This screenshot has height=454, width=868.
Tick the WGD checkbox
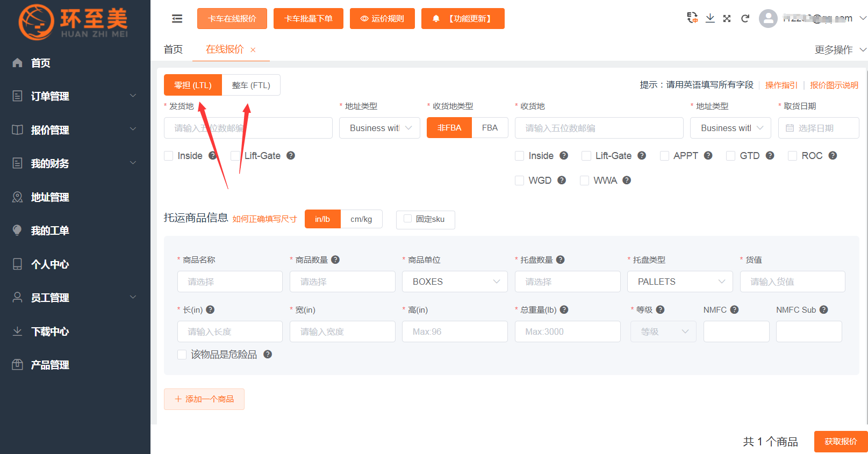pos(519,181)
